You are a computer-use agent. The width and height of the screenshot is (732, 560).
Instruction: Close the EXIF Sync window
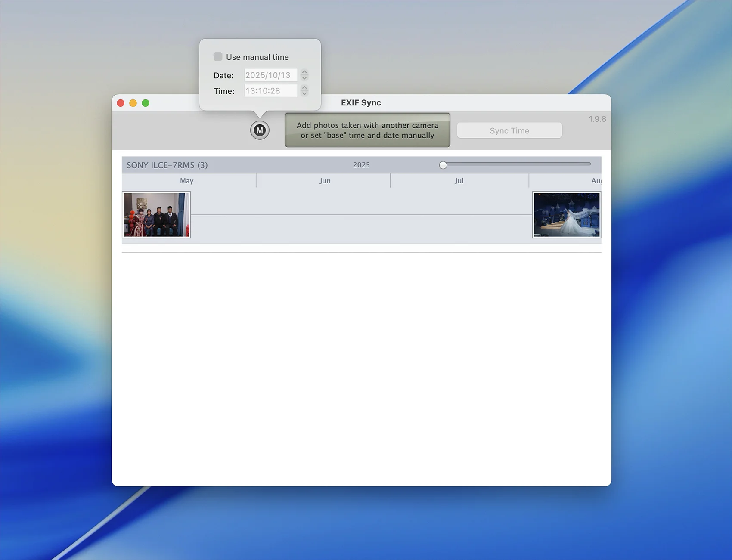click(x=121, y=103)
